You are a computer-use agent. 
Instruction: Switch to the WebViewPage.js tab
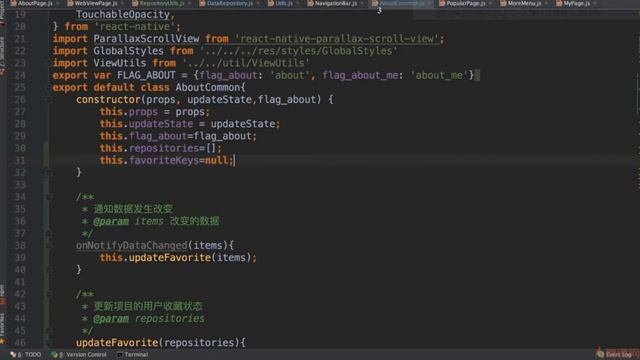pos(96,3)
